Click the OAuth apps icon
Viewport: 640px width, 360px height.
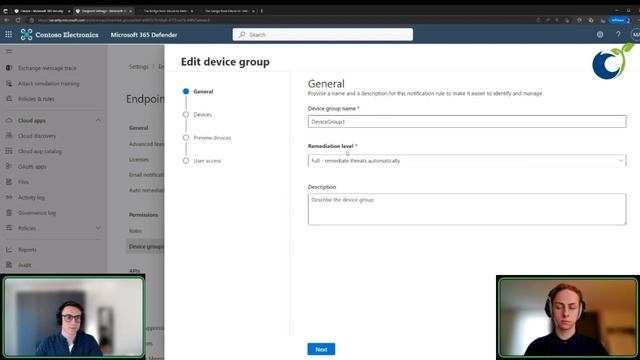(x=9, y=167)
